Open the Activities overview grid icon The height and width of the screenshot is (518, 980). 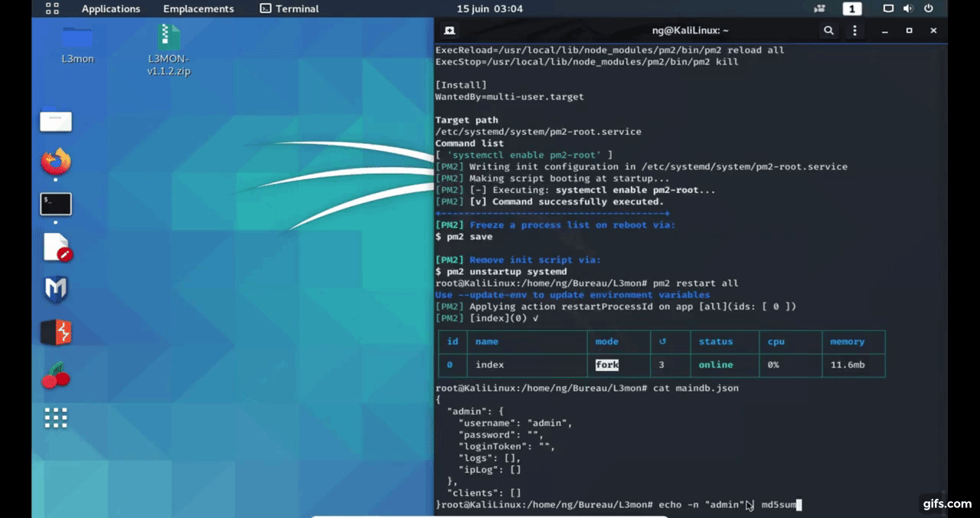(x=52, y=8)
